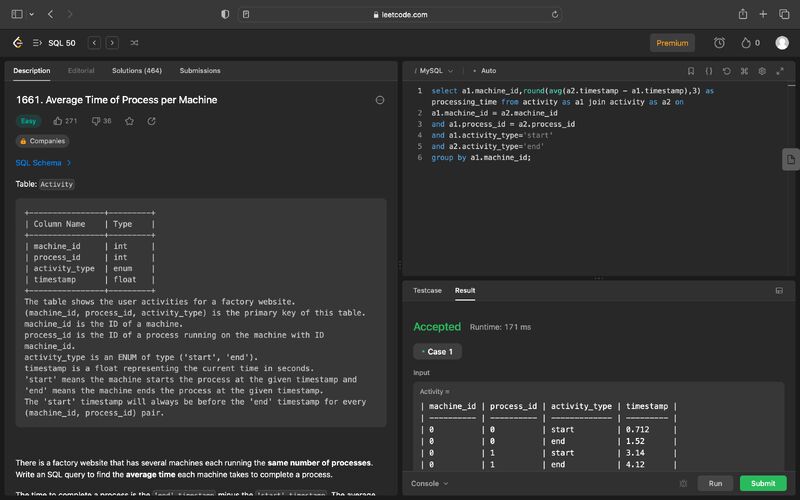Open editor settings gear icon
Image resolution: width=800 pixels, height=500 pixels.
point(762,71)
